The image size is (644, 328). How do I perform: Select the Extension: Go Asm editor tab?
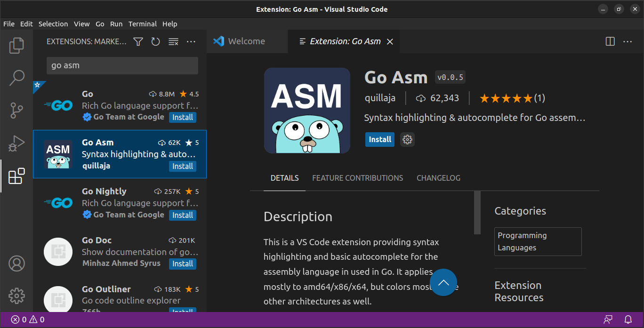tap(345, 41)
